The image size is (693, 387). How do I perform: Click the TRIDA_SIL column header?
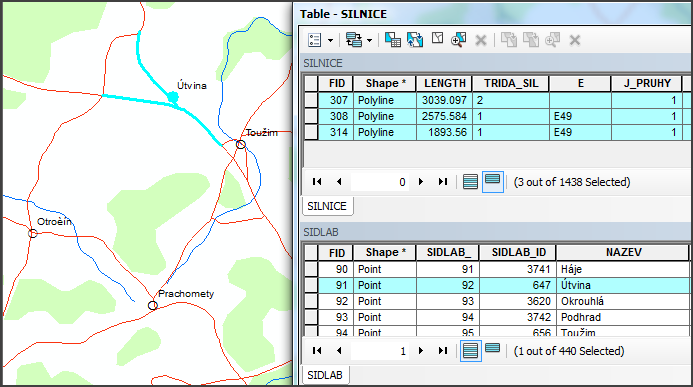pyautogui.click(x=511, y=83)
